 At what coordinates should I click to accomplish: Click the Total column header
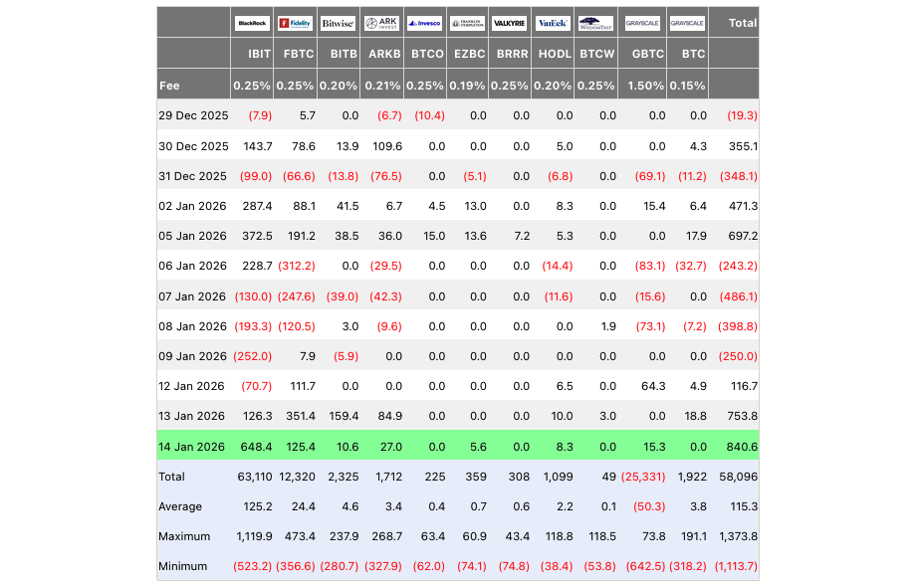pos(742,23)
